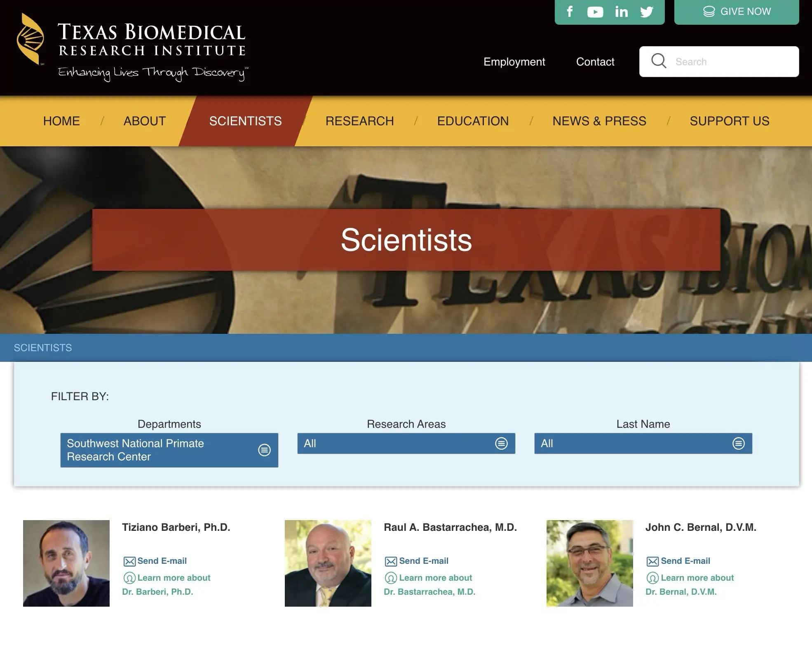
Task: Open the SUPPORT US menu item
Action: tap(730, 121)
